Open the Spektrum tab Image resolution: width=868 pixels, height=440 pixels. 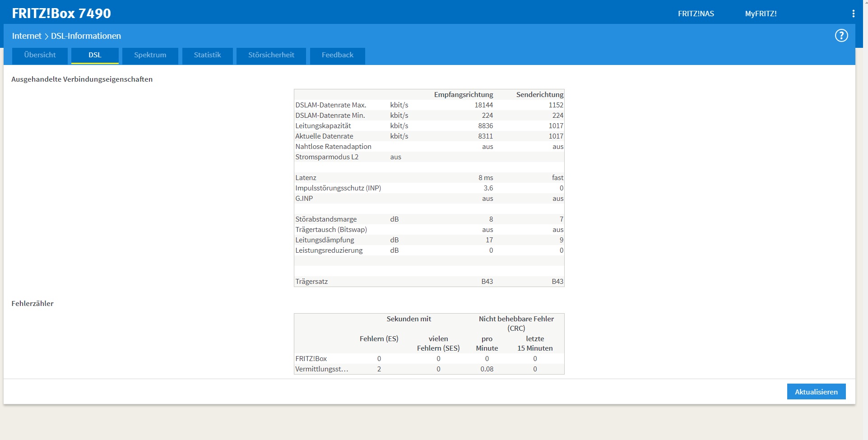coord(150,56)
